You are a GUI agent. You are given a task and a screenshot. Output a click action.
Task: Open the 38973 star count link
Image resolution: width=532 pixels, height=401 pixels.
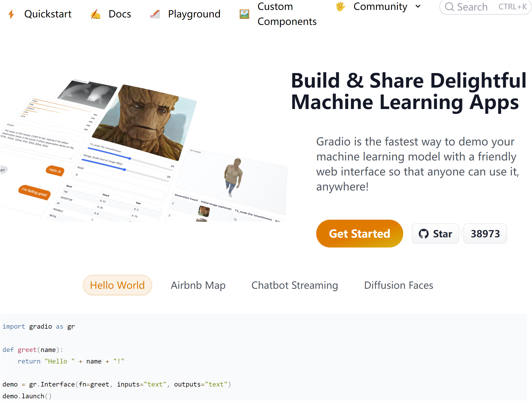coord(485,234)
